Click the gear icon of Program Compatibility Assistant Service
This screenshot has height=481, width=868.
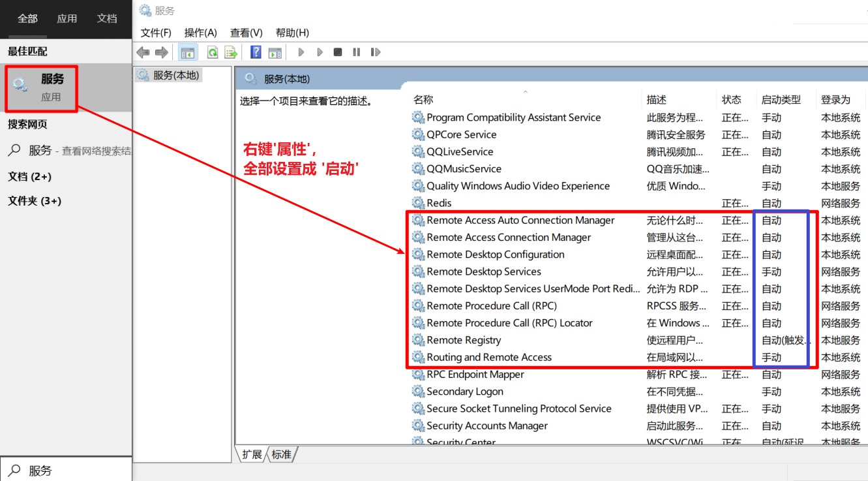(x=418, y=117)
